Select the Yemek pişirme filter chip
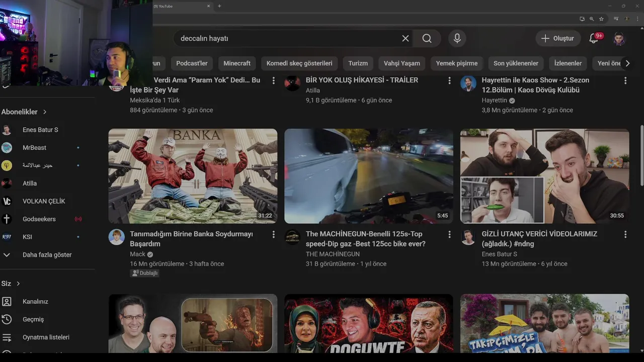Screen dimensions: 644x362 tap(457, 63)
